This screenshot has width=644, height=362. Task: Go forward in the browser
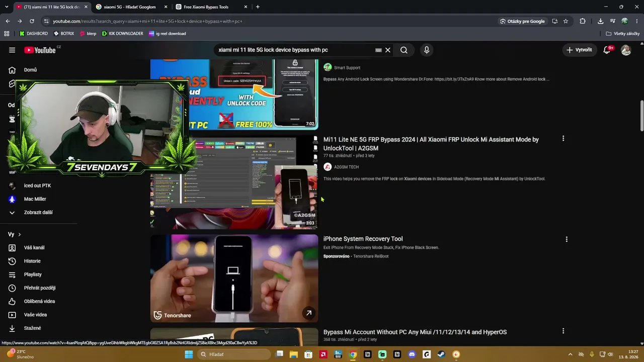(x=20, y=21)
